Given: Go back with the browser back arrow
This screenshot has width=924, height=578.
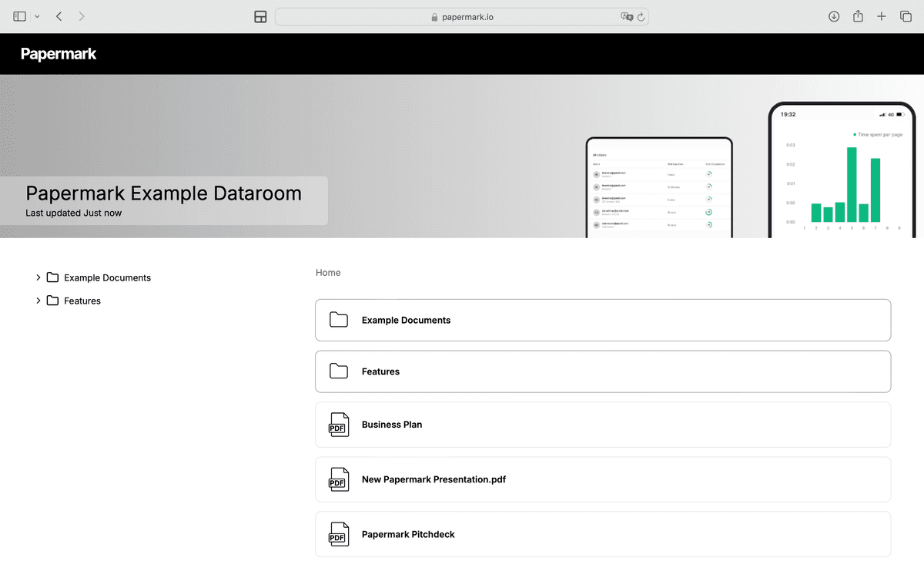Looking at the screenshot, I should pos(59,16).
